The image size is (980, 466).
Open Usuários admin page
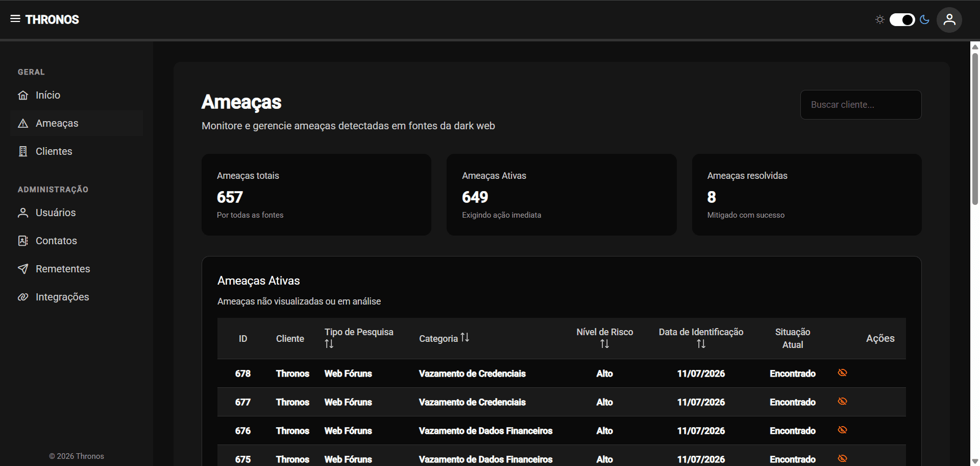(77, 213)
